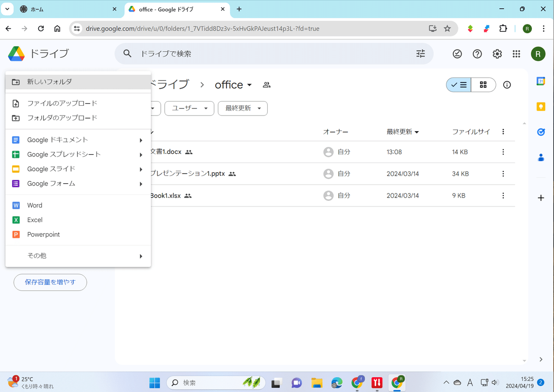Open more actions for プレゼンテーション1.pptx
Screen dimensions: 554x392
pyautogui.click(x=503, y=174)
